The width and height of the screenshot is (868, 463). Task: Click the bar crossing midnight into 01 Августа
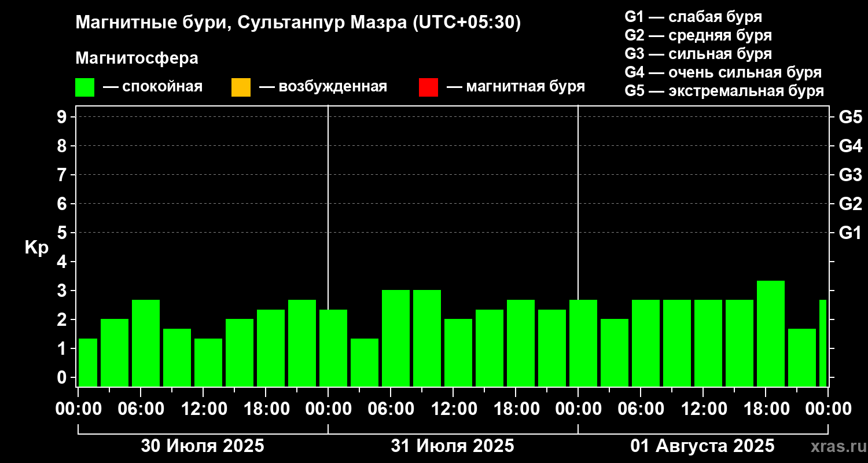pyautogui.click(x=583, y=343)
